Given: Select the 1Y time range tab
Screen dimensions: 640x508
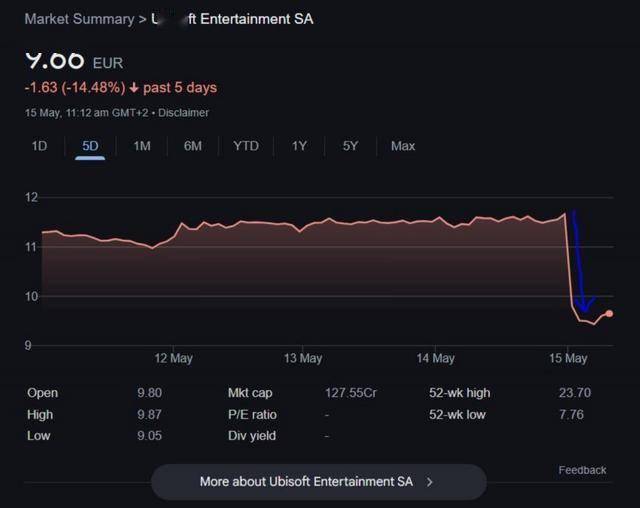Looking at the screenshot, I should 299,146.
